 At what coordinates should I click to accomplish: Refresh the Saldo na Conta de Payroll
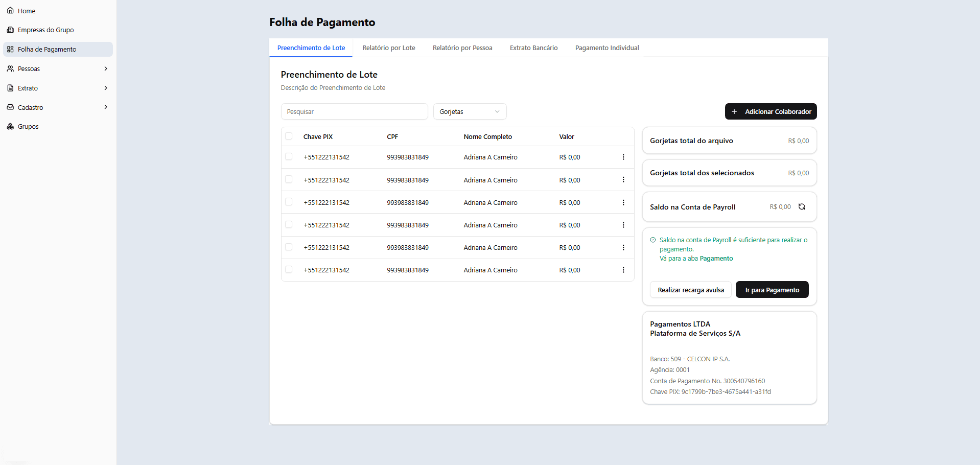coord(802,207)
